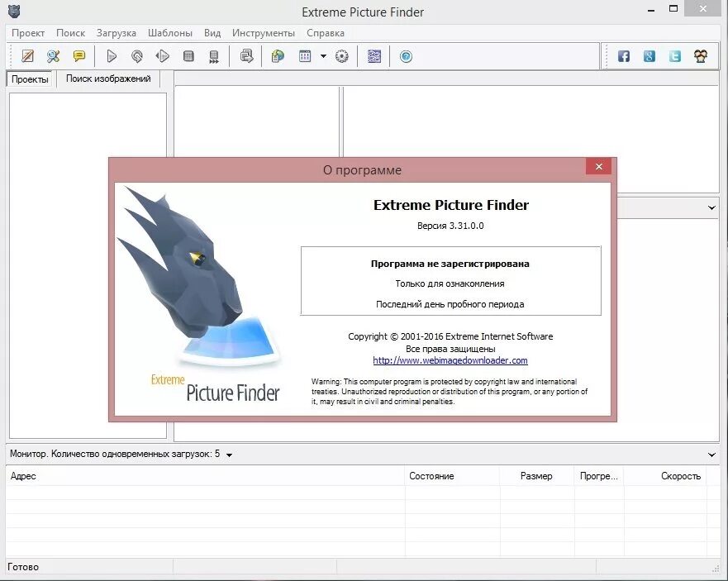Open the Шаблоны menu

[x=170, y=33]
